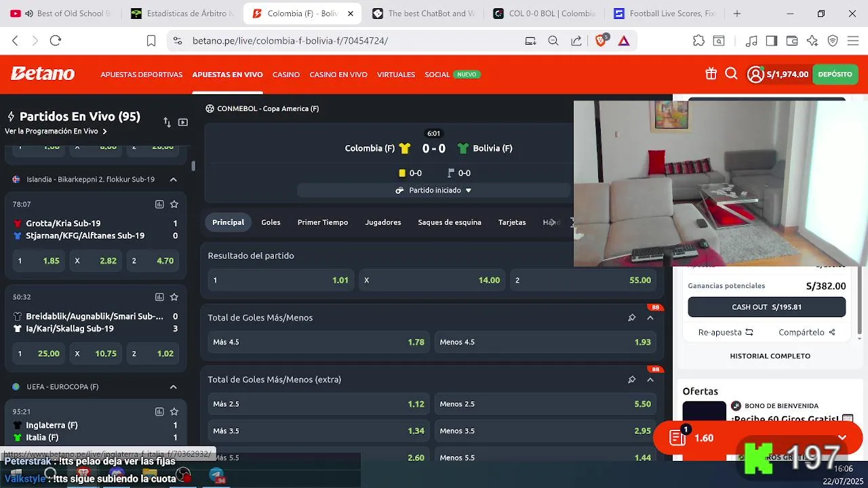868x488 pixels.
Task: Switch to COL 0-0 BOL browser tab
Action: point(544,14)
